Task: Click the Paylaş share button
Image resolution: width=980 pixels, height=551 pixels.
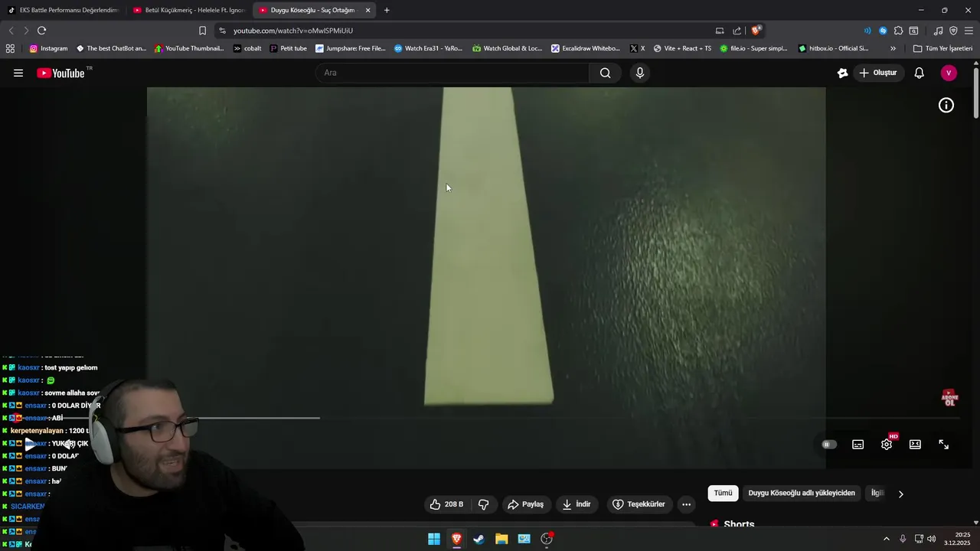Action: tap(526, 504)
